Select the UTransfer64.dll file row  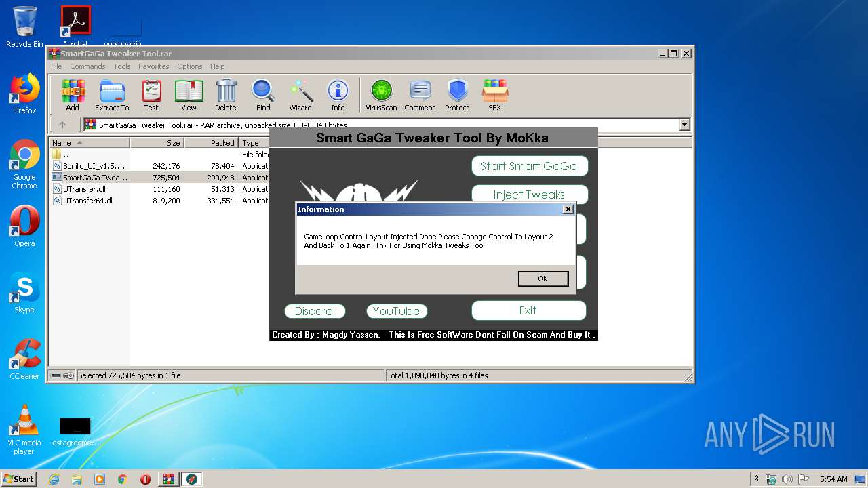coord(159,201)
